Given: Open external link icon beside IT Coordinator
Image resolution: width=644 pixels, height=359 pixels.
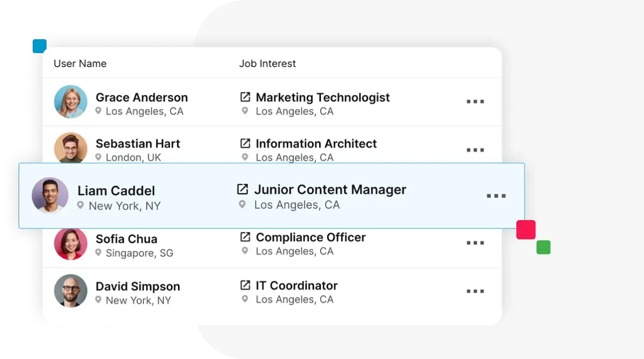Looking at the screenshot, I should (245, 285).
